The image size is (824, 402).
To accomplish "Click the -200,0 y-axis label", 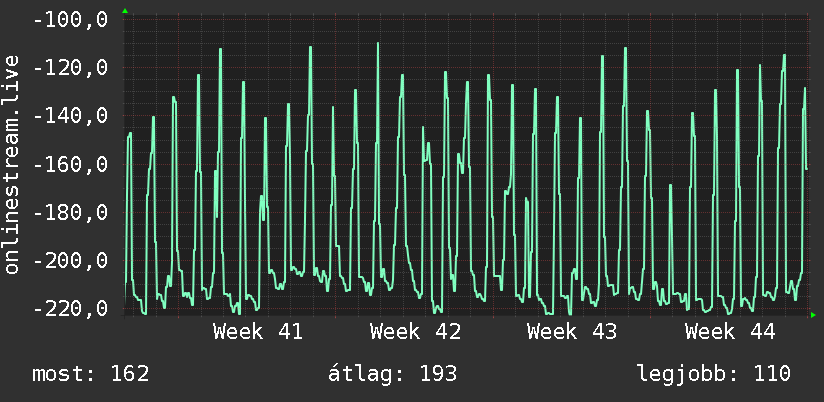I will click(x=70, y=260).
